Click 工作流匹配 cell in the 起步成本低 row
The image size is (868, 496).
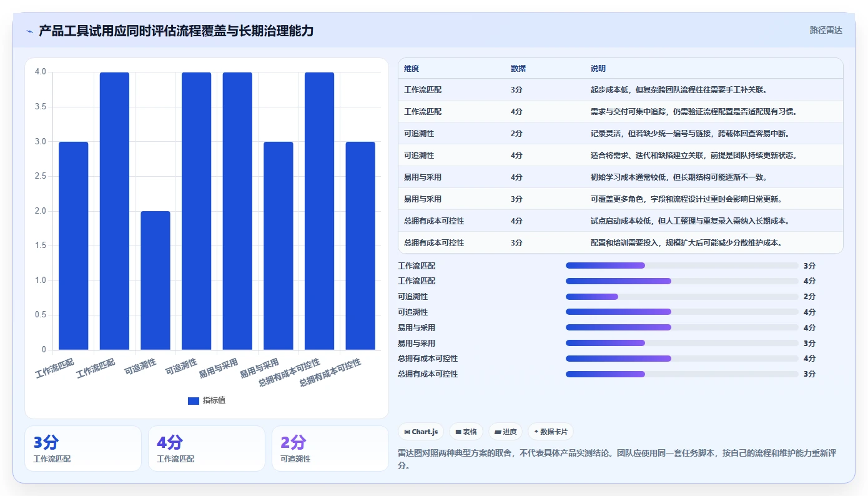(x=423, y=90)
